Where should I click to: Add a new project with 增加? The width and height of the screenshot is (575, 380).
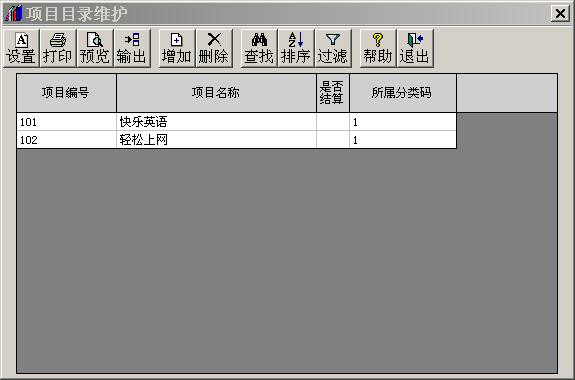[177, 48]
